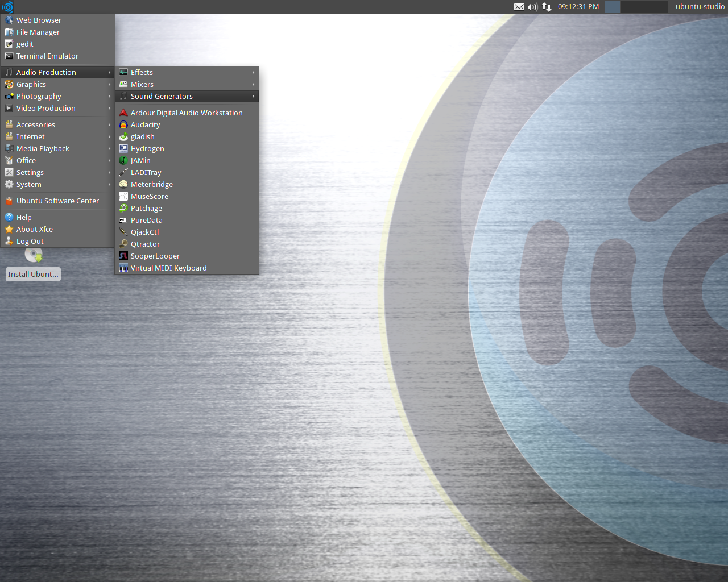Click the gladish icon in the submenu
728x582 pixels.
123,136
